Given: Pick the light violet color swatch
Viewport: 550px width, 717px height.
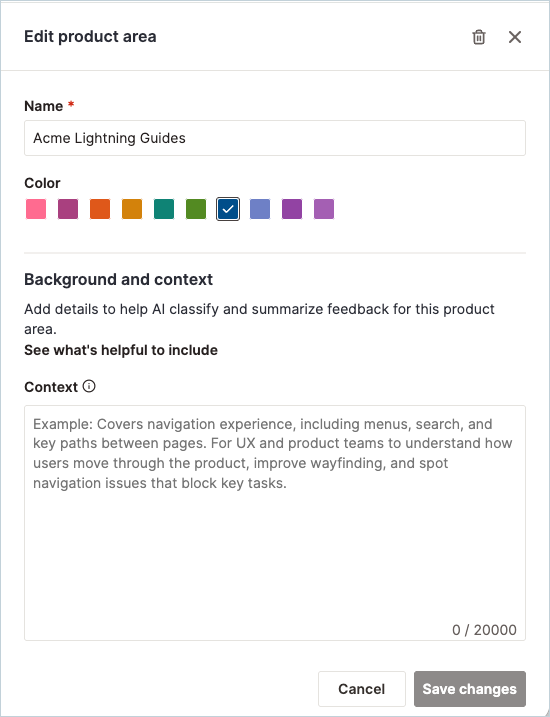Looking at the screenshot, I should (x=324, y=209).
